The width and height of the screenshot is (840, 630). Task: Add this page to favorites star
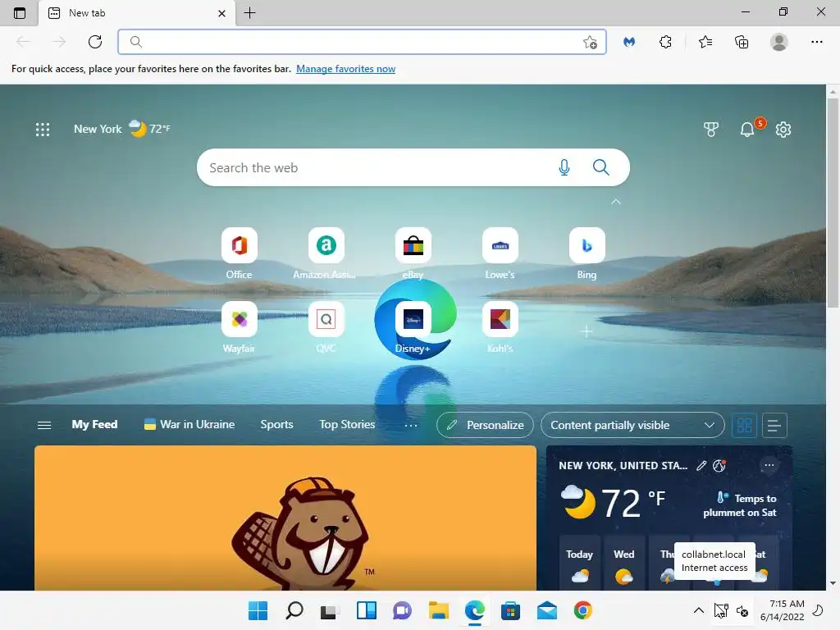click(590, 43)
